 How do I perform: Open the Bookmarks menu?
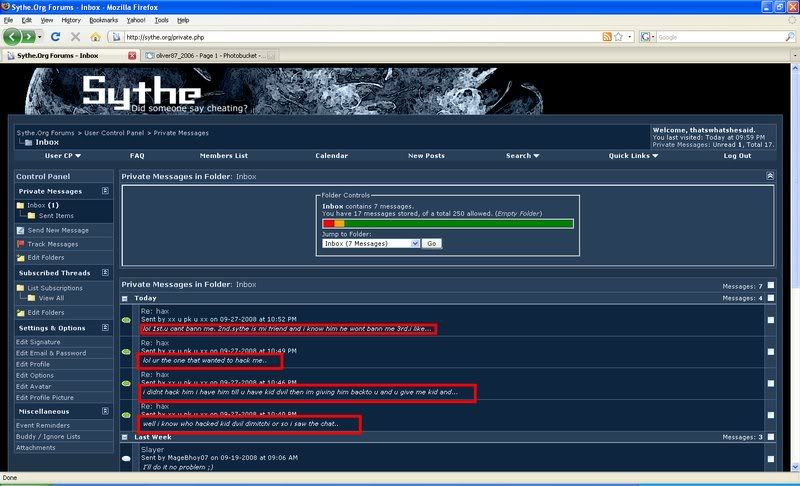tap(104, 20)
